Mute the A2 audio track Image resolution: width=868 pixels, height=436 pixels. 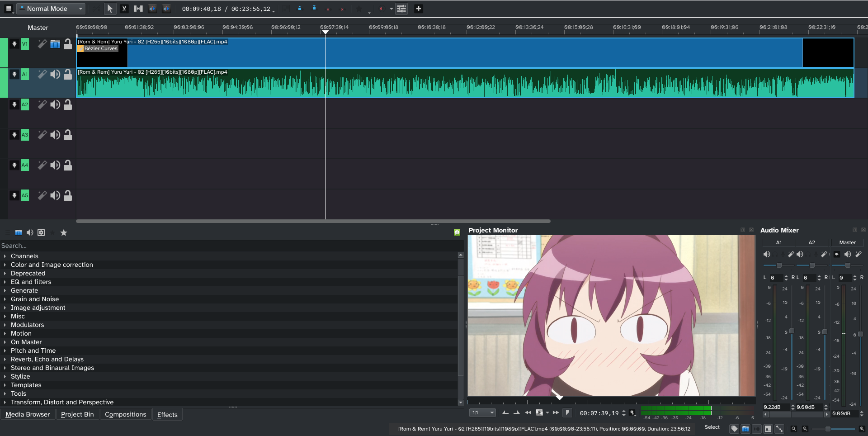55,104
